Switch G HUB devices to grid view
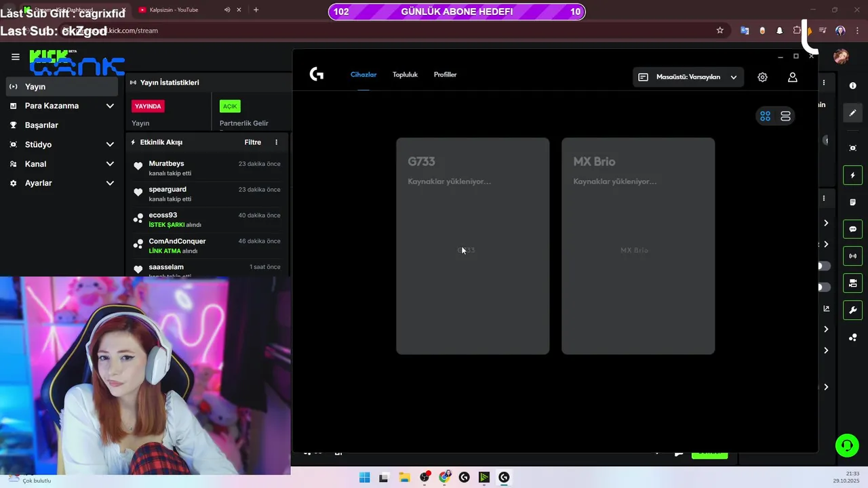 pos(765,117)
